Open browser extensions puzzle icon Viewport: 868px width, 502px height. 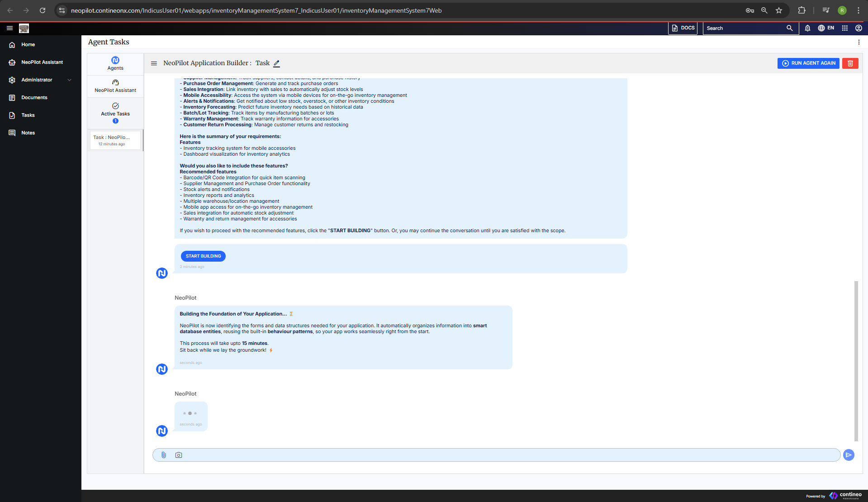(802, 10)
